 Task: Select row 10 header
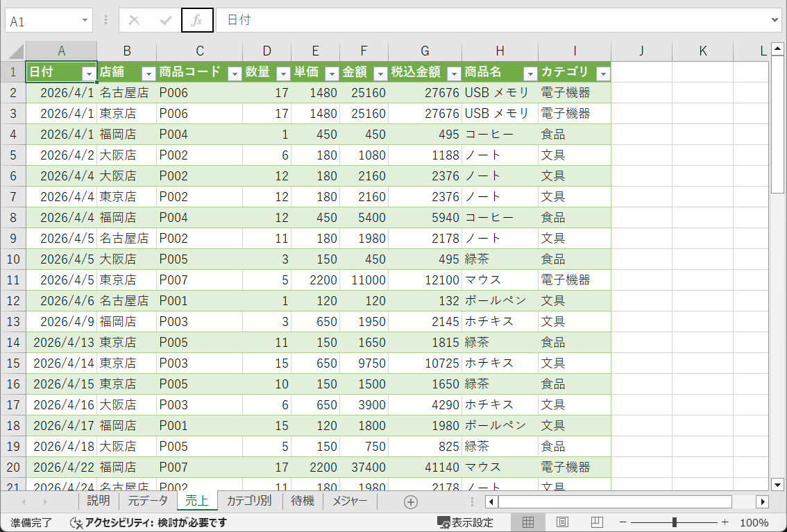tap(13, 259)
